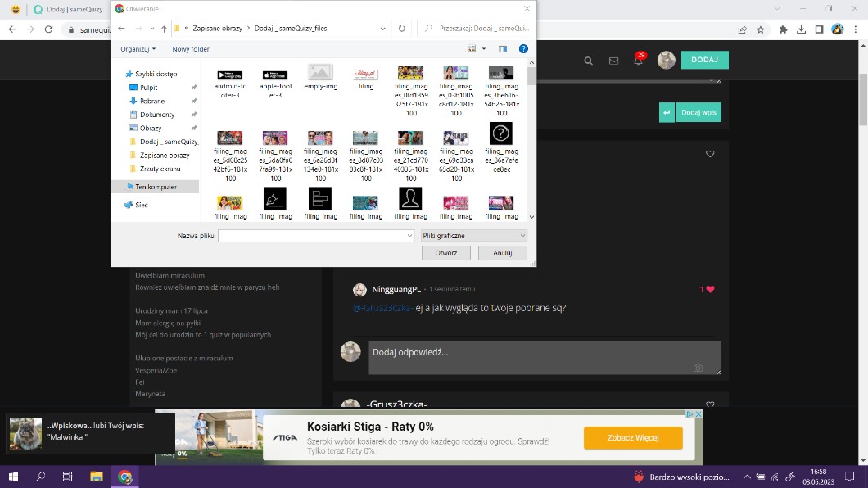
Task: Click the Otwórz button
Action: (446, 253)
